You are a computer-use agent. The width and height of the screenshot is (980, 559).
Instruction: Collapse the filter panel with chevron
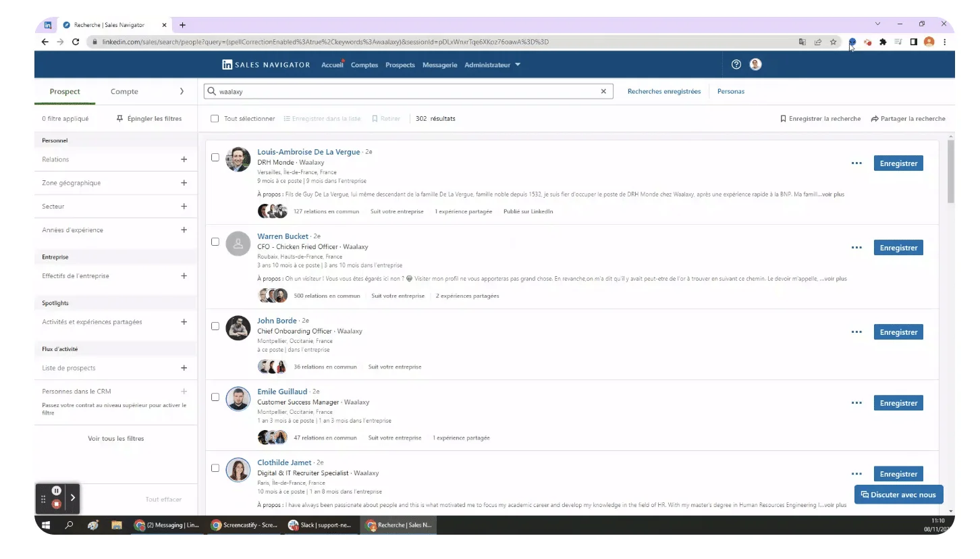[182, 91]
